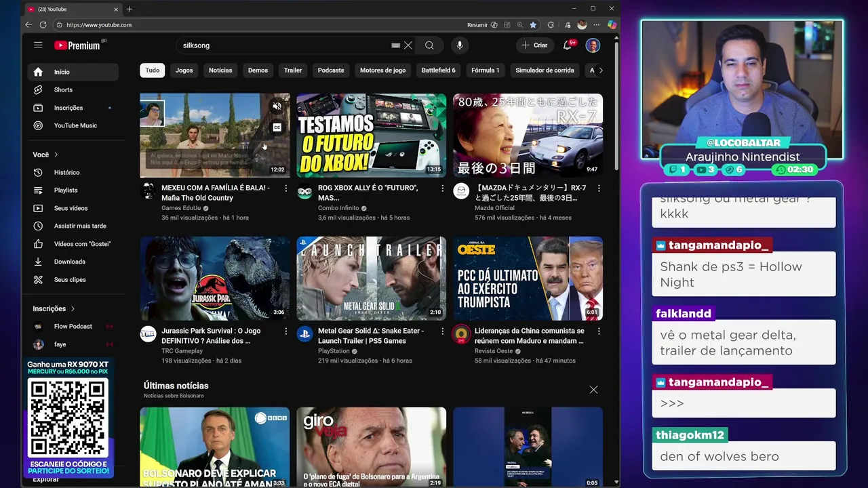The image size is (868, 488).
Task: Open Vídeos com "Gostei"
Action: click(73, 244)
